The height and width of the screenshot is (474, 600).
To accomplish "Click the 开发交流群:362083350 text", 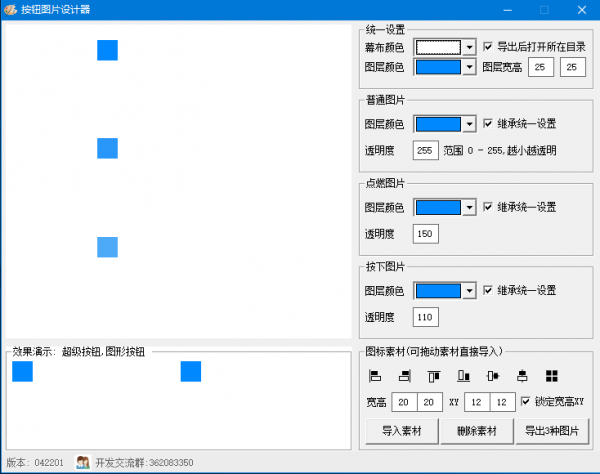I will [x=144, y=463].
